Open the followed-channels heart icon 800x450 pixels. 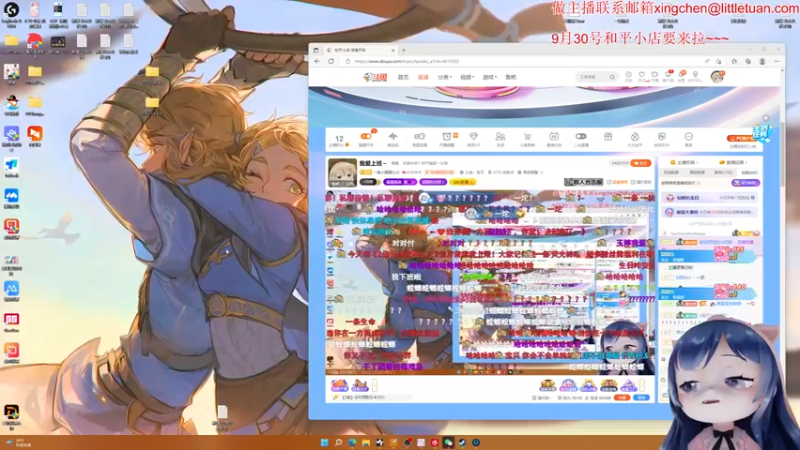(642, 76)
